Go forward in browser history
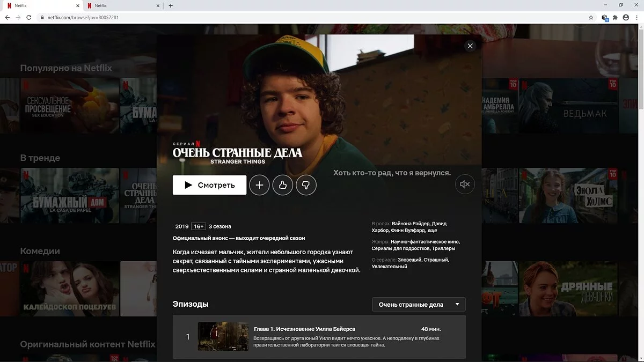Image resolution: width=644 pixels, height=362 pixels. tap(18, 18)
